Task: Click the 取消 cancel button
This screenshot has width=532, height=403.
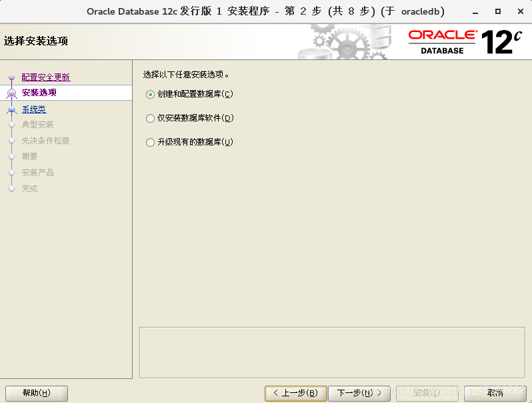Action: [495, 393]
